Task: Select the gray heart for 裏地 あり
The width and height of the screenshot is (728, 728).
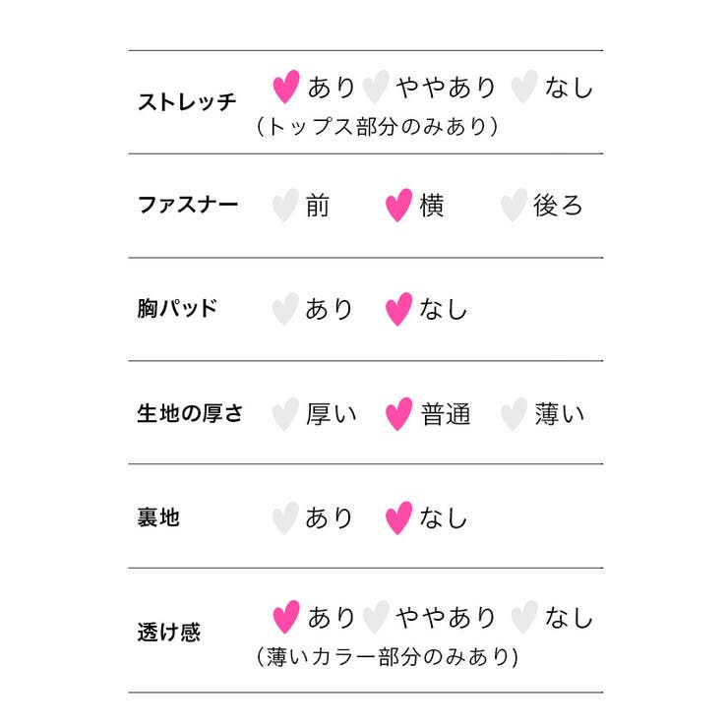Action: pos(285,517)
